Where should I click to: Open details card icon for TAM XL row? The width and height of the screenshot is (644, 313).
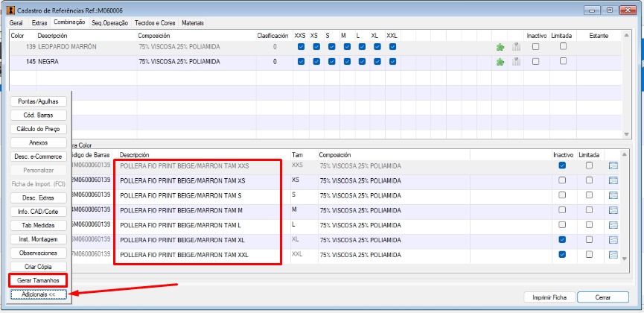tap(613, 240)
